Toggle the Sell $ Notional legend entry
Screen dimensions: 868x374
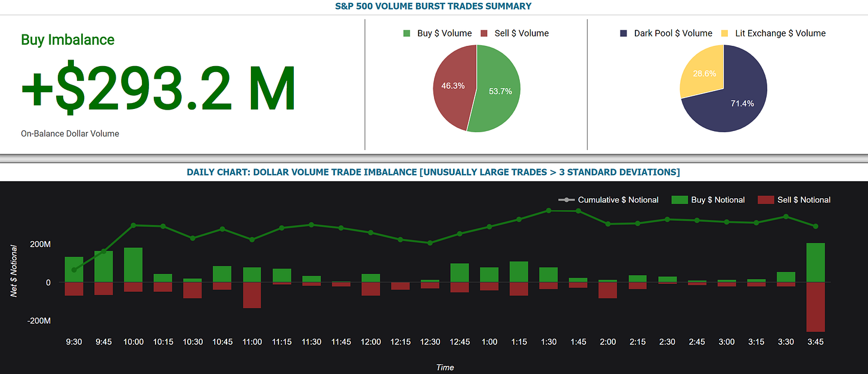[794, 200]
